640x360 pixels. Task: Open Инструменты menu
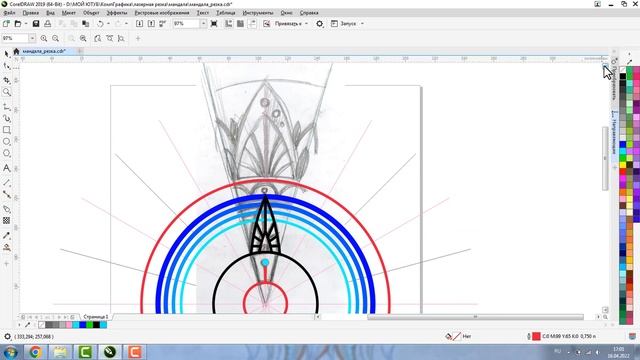pyautogui.click(x=258, y=13)
